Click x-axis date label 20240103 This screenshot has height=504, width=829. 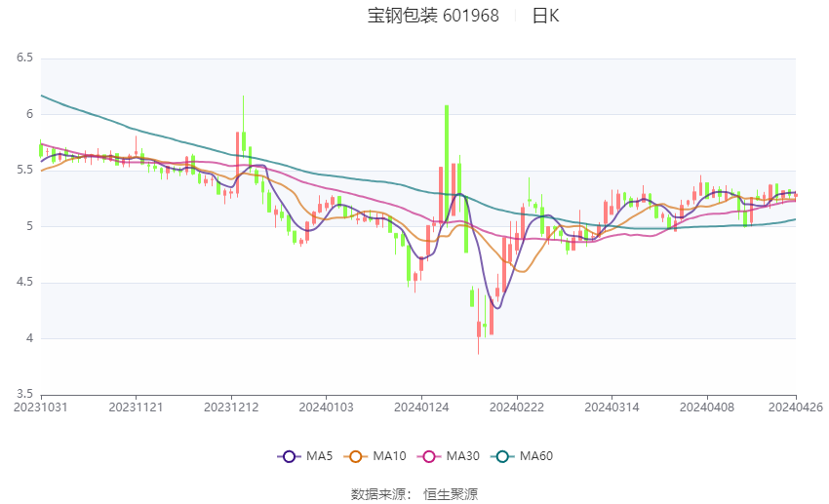326,407
